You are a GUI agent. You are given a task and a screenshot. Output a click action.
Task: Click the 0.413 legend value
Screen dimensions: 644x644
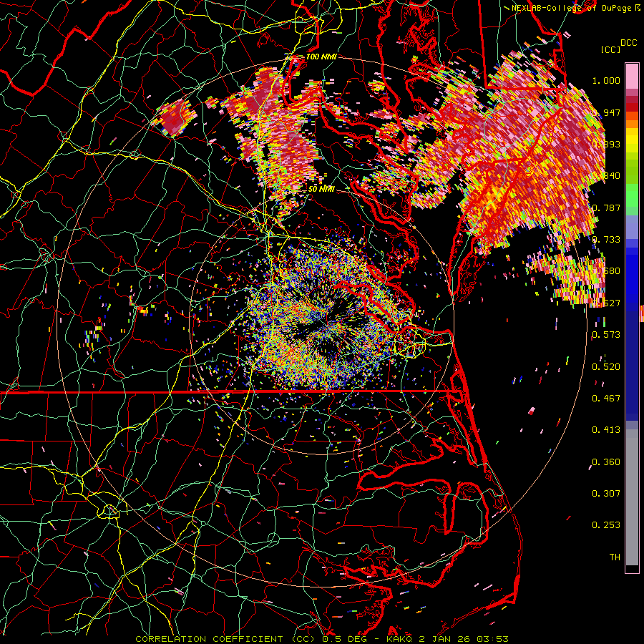pos(606,429)
